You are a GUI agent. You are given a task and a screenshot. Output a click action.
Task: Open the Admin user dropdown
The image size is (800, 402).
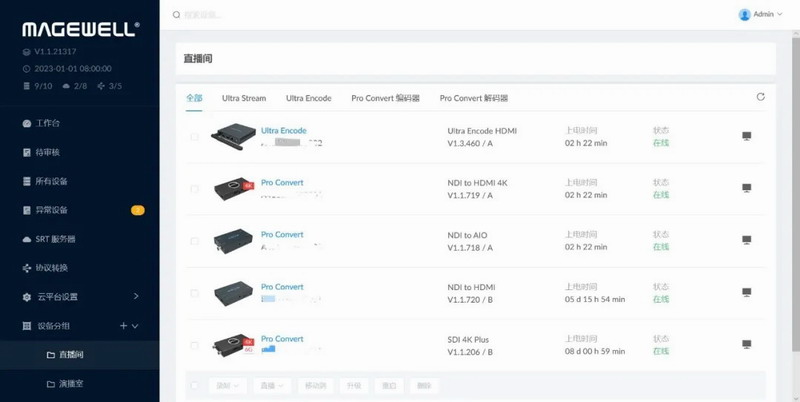(x=760, y=15)
